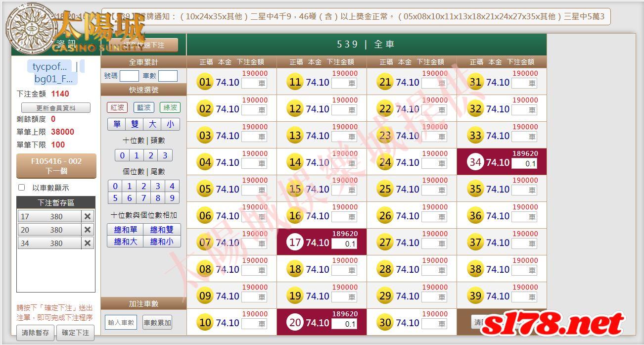
Task: Select number ball 25
Action: (385, 189)
